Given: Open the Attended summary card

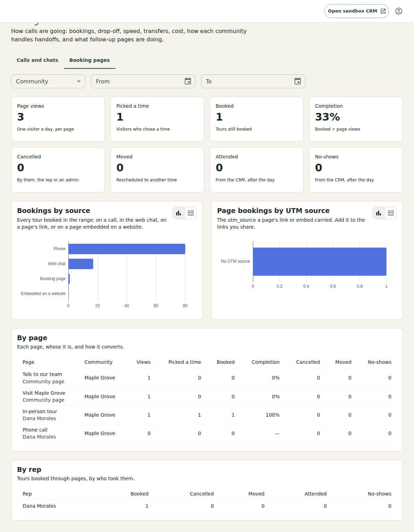Looking at the screenshot, I should click(257, 170).
